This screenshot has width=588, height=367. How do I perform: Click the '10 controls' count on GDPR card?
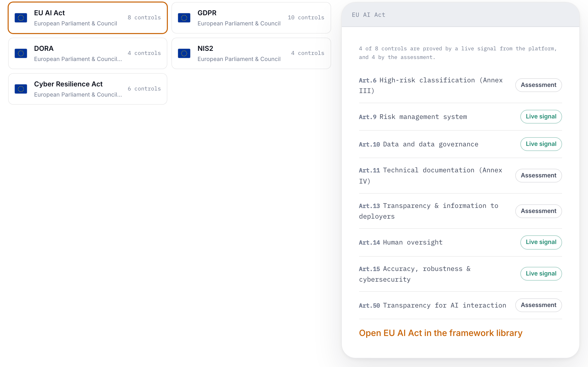[306, 18]
